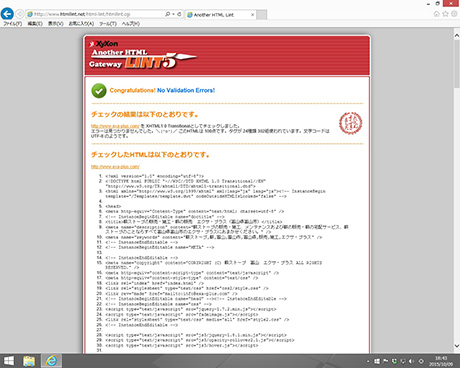Click 'Congratulations! No Validation Errors!' text
Screen dimensions: 460x368
(162, 90)
